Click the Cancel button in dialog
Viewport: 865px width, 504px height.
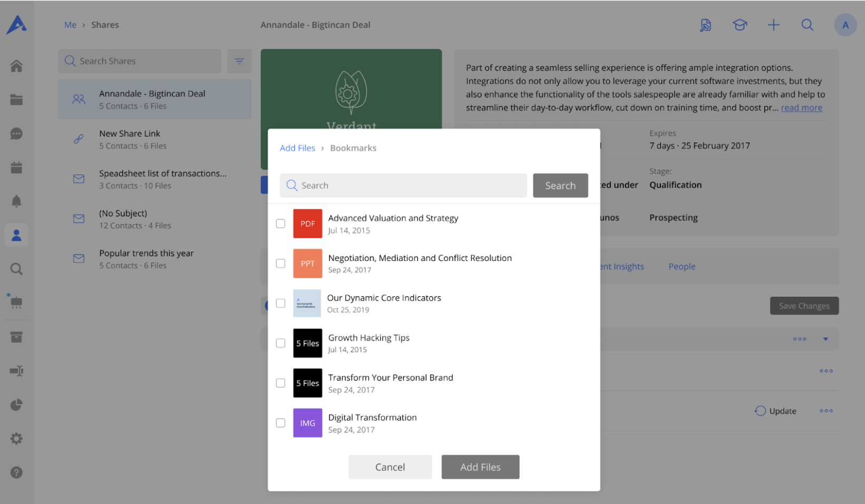pos(390,467)
